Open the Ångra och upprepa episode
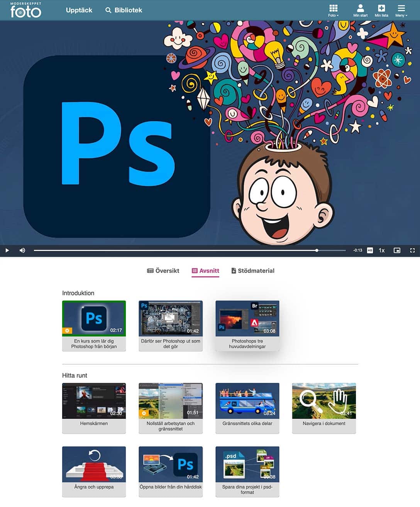Viewport: 420px width, 507px height. (x=94, y=472)
